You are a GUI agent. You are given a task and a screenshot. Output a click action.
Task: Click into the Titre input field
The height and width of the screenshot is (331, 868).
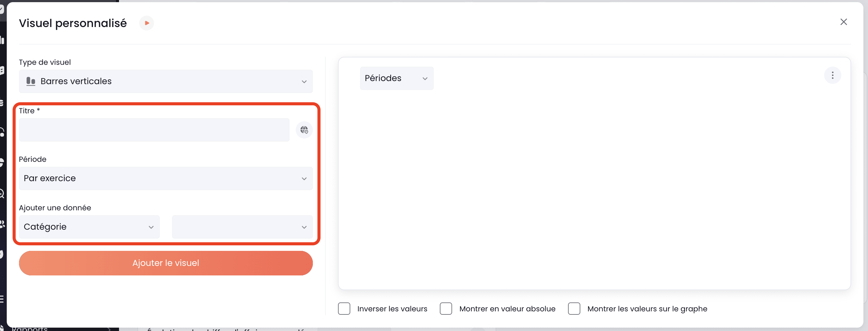coord(154,130)
